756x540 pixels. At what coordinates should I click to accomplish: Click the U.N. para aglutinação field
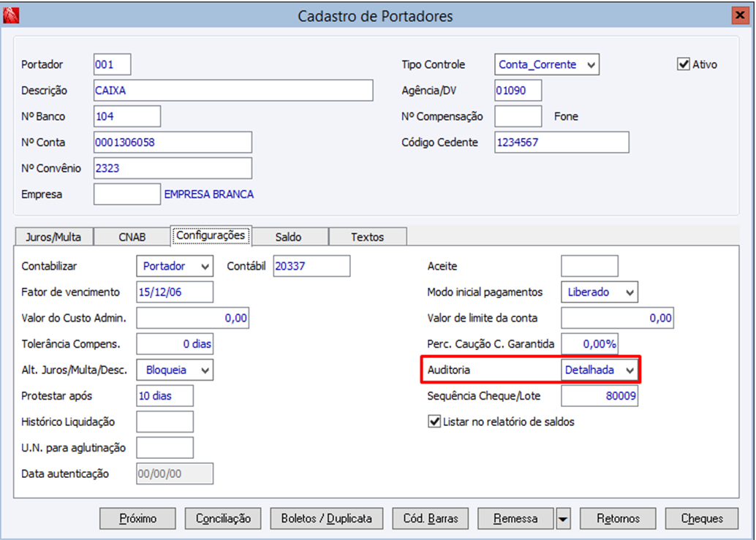(165, 448)
